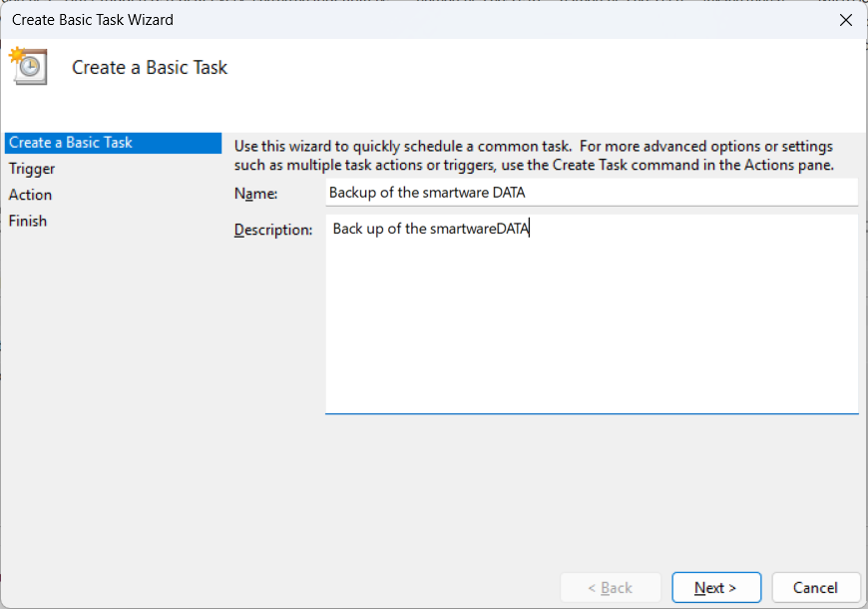This screenshot has height=609, width=868.
Task: Click the large Create a Basic Task heading
Action: pyautogui.click(x=150, y=68)
